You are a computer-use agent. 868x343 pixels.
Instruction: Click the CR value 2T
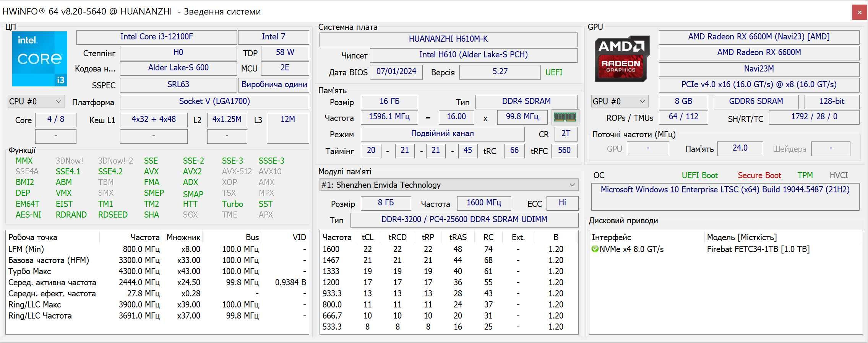pos(566,134)
